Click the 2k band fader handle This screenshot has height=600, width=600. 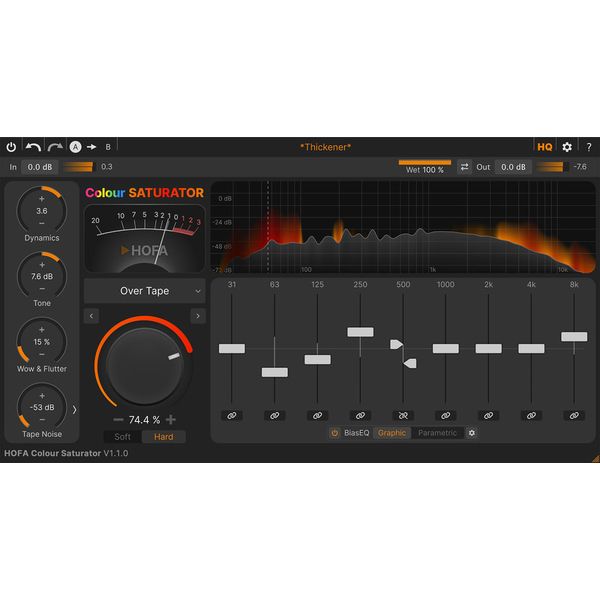489,349
